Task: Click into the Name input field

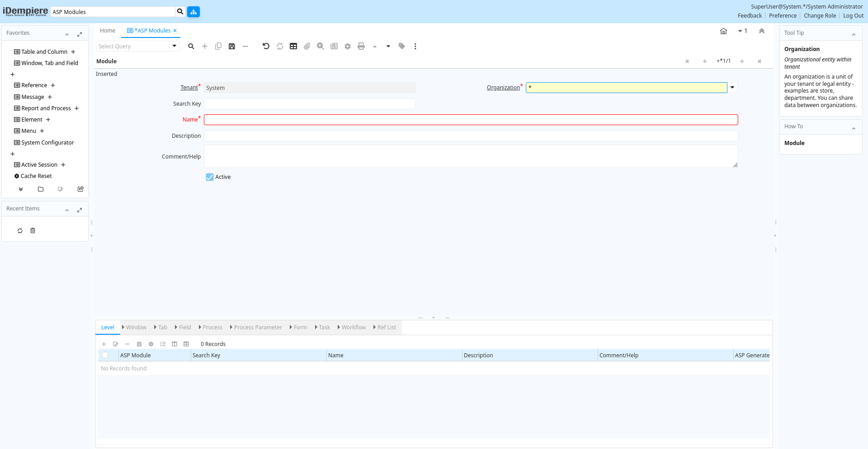Action: coord(471,120)
